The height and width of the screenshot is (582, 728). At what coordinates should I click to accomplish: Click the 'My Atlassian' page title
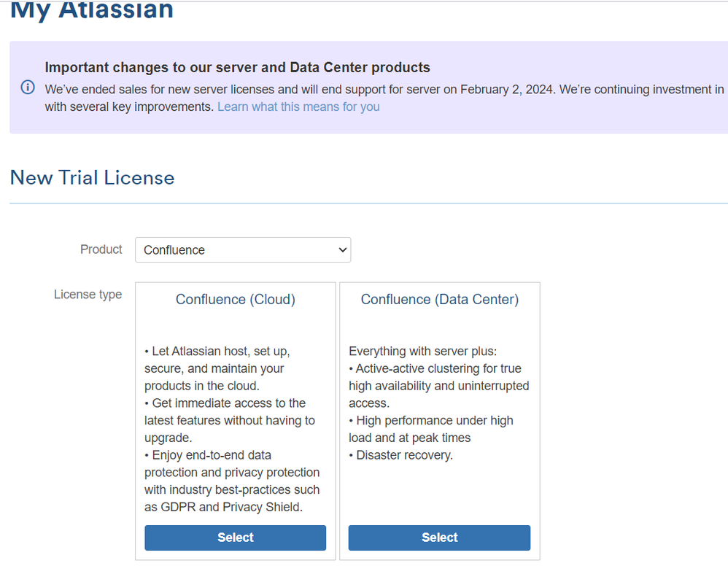click(92, 10)
